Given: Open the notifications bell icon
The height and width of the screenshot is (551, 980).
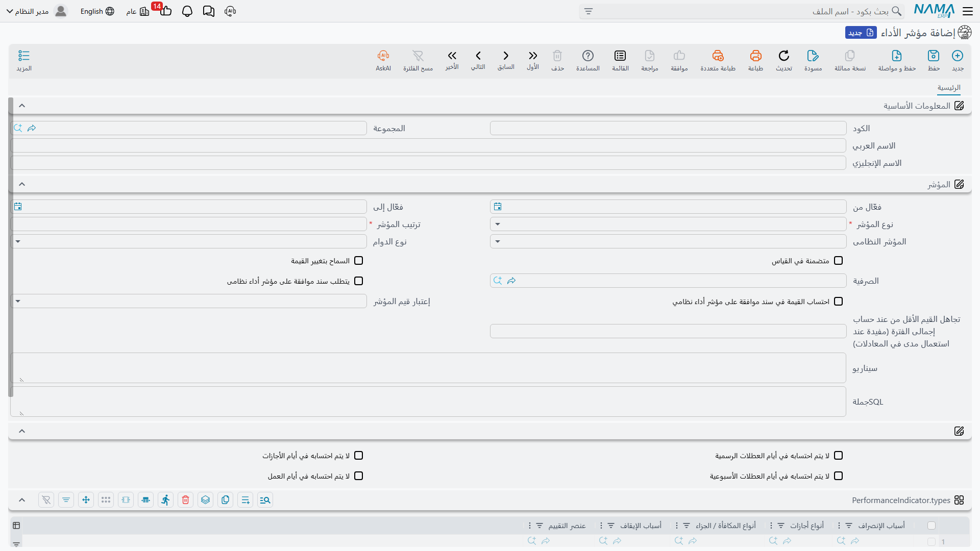Looking at the screenshot, I should coord(187,11).
